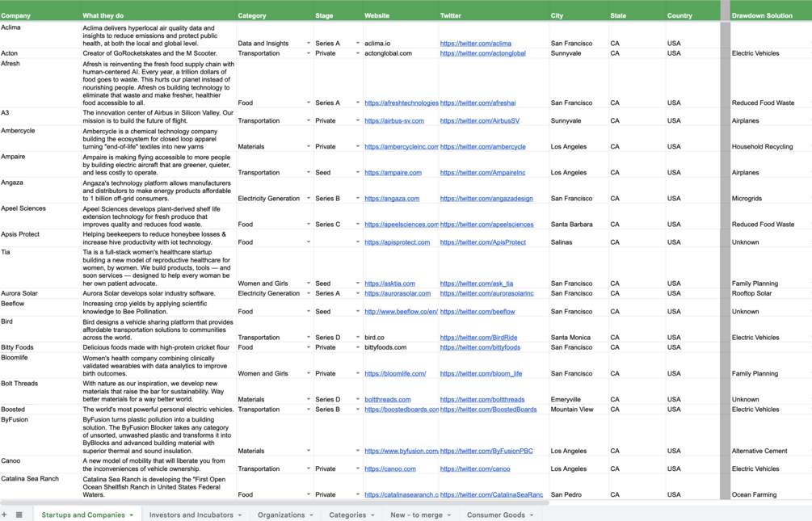The width and height of the screenshot is (812, 521).
Task: Select Boosted description cell
Action: (x=158, y=410)
